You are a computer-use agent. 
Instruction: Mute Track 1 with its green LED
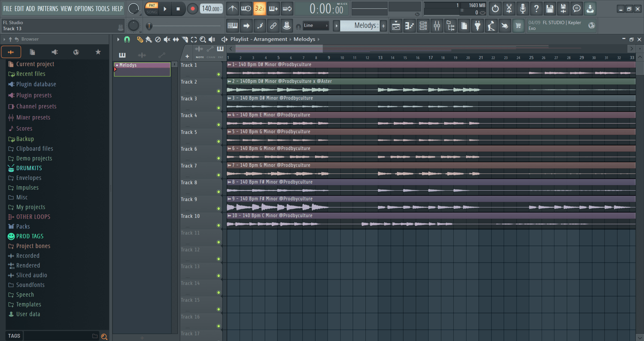(219, 74)
